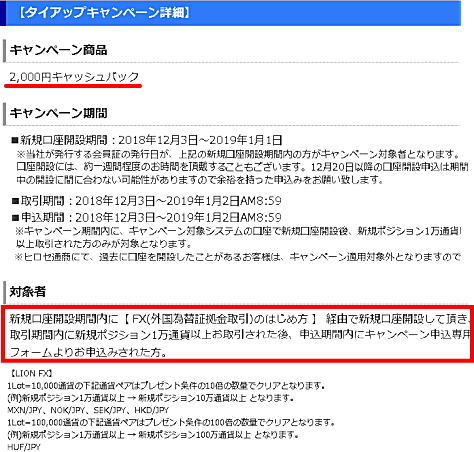The height and width of the screenshot is (452, 474).
Task: Click the 取引期間 date line
Action: click(146, 201)
